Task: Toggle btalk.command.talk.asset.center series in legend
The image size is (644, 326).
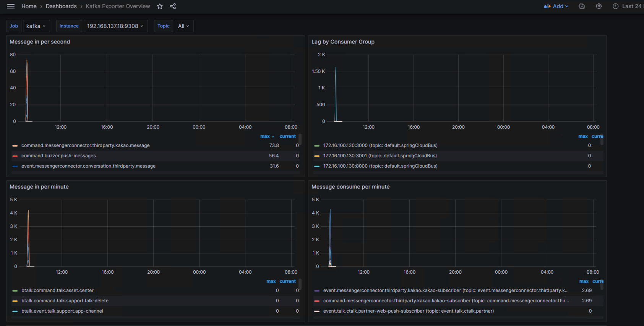Action: pyautogui.click(x=57, y=290)
